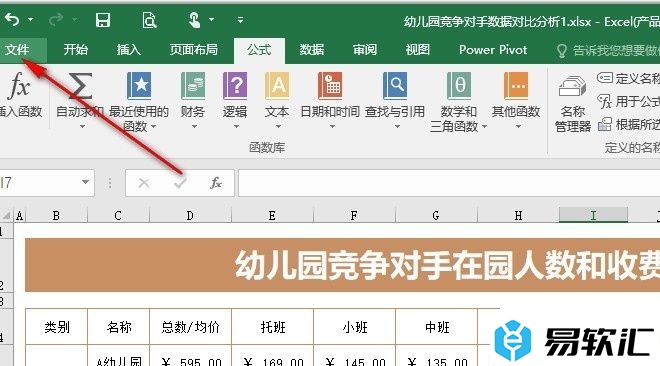Switch to the 视图 ribbon tab
The height and width of the screenshot is (366, 660).
coord(418,50)
